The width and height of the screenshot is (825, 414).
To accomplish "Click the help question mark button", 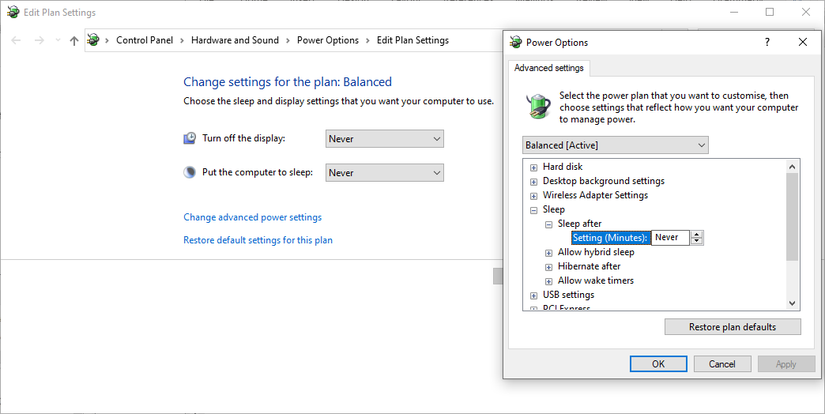I will pos(767,42).
